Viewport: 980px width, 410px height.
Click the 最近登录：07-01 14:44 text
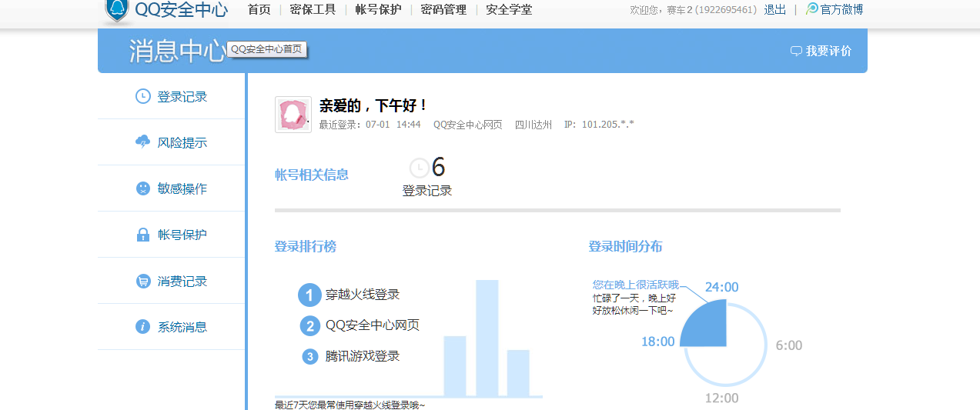(370, 125)
